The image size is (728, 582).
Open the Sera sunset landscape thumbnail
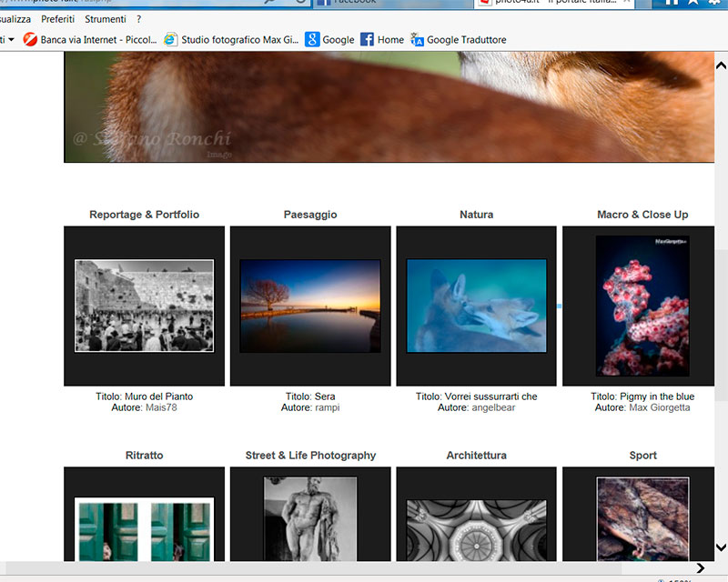(x=310, y=306)
